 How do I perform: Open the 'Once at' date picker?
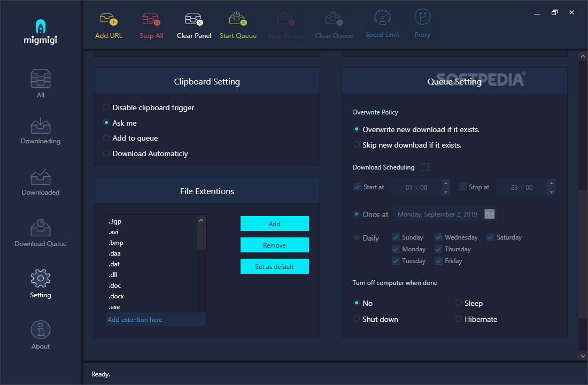coord(490,214)
